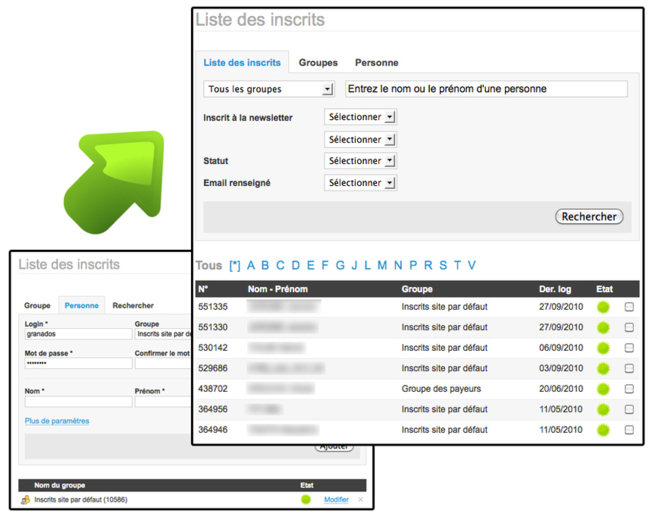Click the green Etat dot in group panel
Image resolution: width=652 pixels, height=517 pixels.
[x=306, y=499]
